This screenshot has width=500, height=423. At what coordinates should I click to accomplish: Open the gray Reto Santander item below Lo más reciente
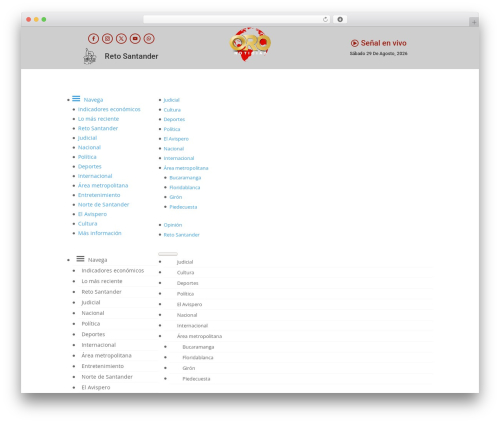101,292
